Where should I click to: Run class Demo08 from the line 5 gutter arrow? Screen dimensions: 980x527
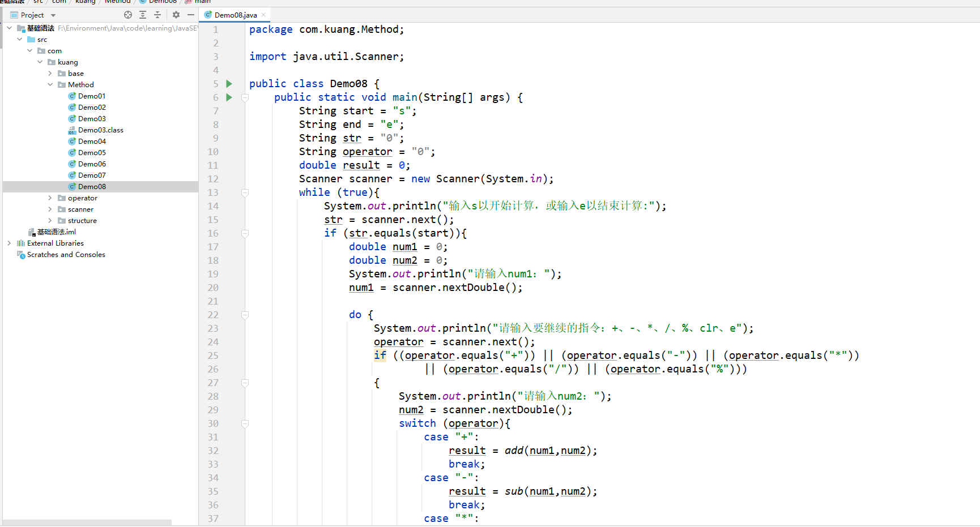point(229,84)
